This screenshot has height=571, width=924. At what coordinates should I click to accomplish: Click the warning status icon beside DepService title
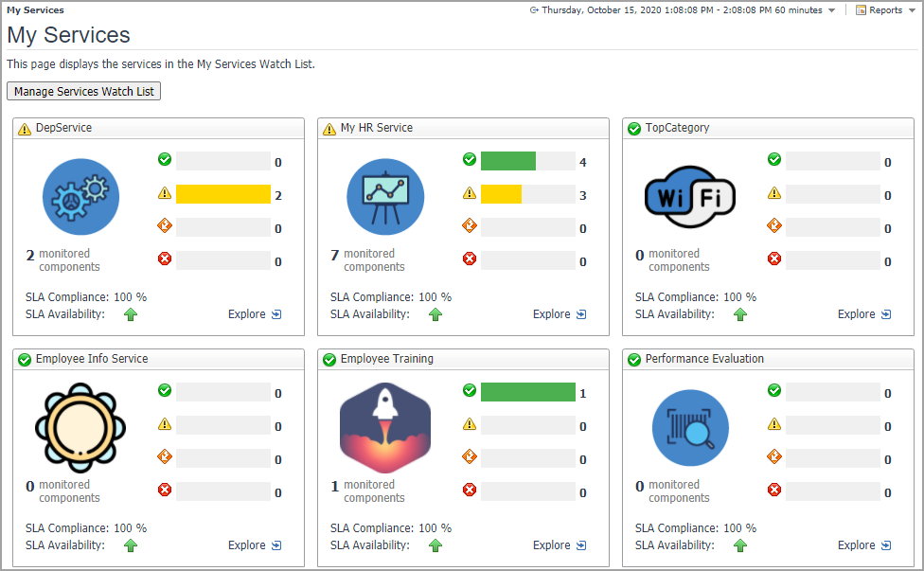click(25, 129)
